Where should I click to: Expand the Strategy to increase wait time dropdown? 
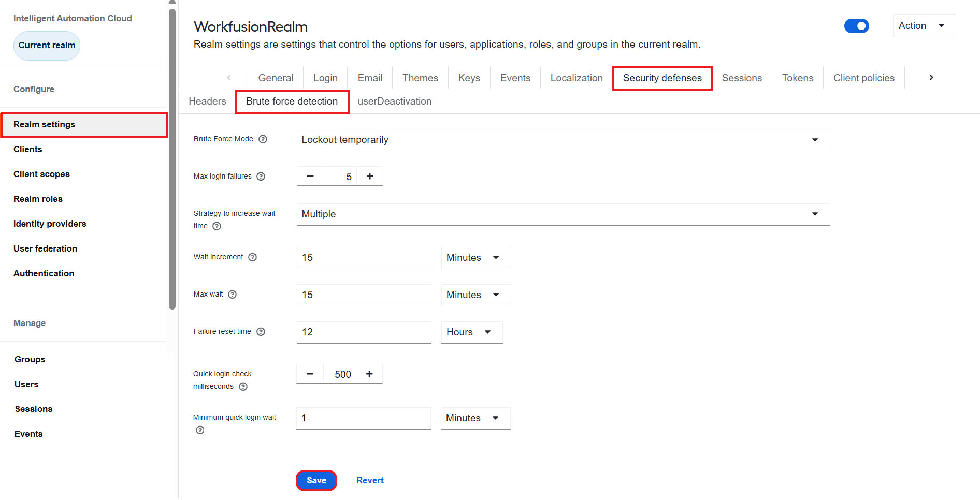(x=563, y=214)
